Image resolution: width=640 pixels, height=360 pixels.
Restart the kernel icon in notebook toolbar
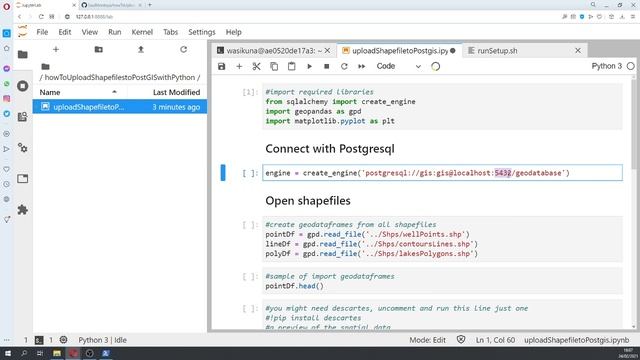coord(344,66)
